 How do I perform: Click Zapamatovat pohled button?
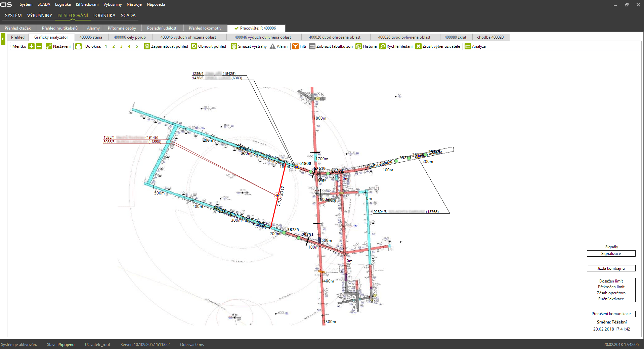coord(166,46)
